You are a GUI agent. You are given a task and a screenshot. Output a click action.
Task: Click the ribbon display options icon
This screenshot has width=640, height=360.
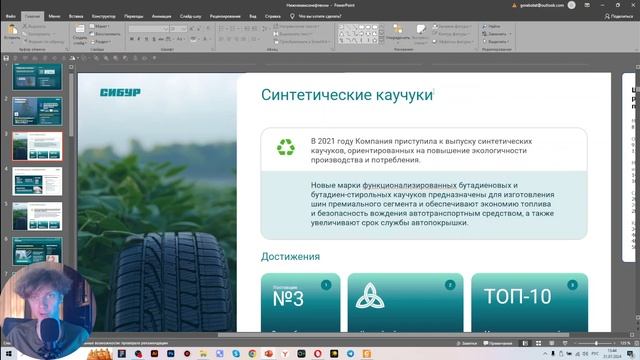[x=587, y=5]
